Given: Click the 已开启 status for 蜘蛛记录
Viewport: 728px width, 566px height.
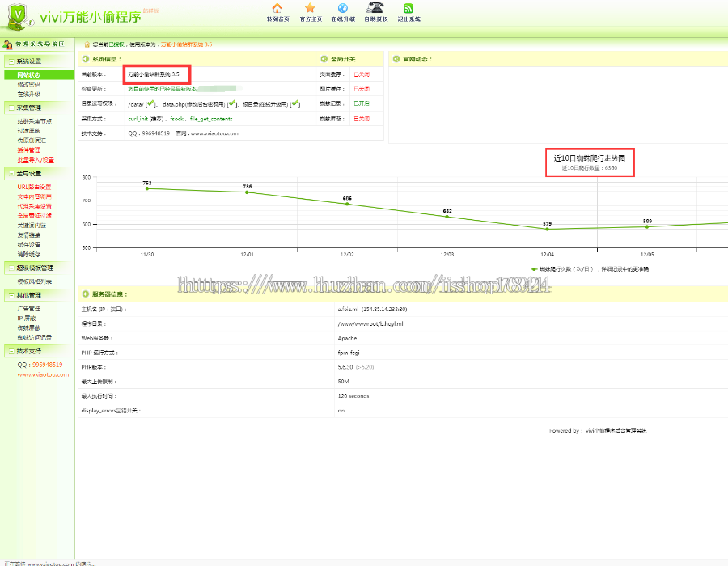Looking at the screenshot, I should click(x=361, y=103).
